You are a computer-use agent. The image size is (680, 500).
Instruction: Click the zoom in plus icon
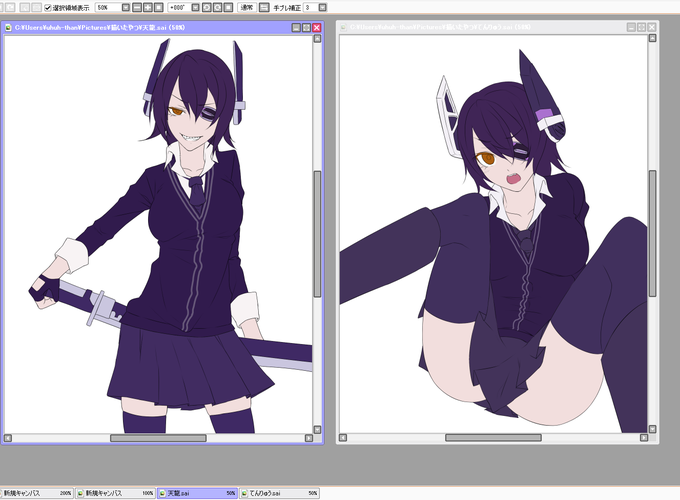tap(148, 7)
